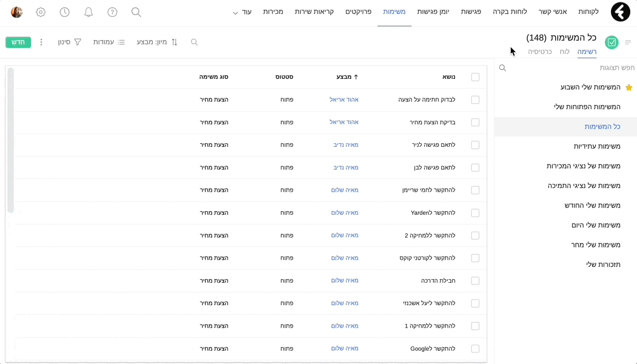Click the סטטוס column header

[285, 77]
